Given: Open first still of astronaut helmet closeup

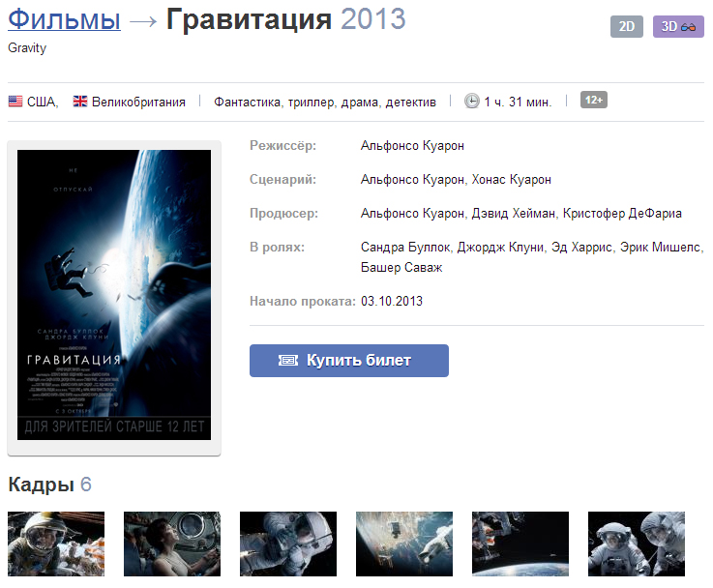Looking at the screenshot, I should tap(56, 544).
